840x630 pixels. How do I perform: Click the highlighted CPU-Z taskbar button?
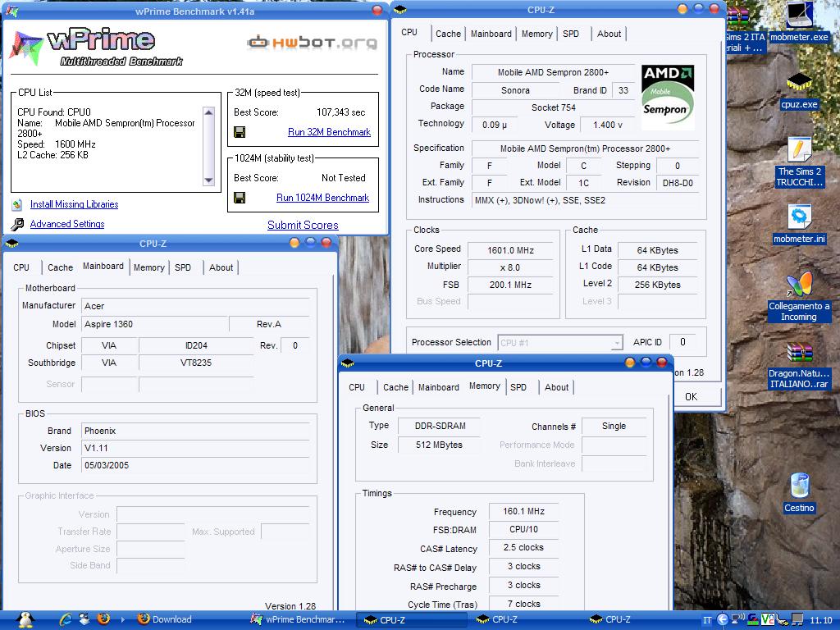pyautogui.click(x=410, y=620)
